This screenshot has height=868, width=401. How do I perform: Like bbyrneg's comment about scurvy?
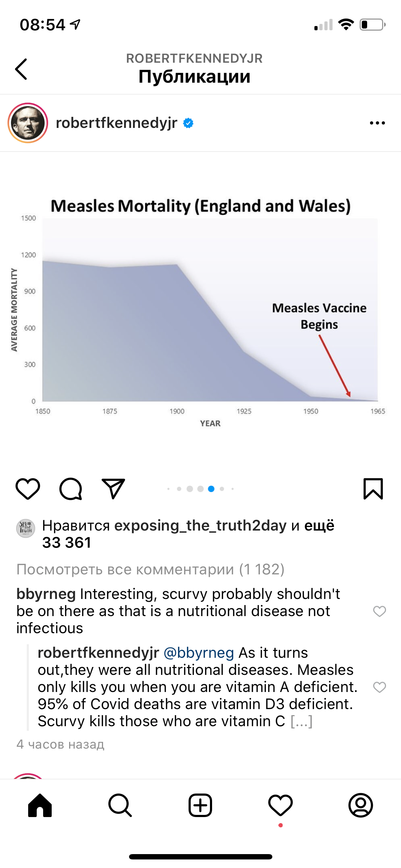(379, 611)
